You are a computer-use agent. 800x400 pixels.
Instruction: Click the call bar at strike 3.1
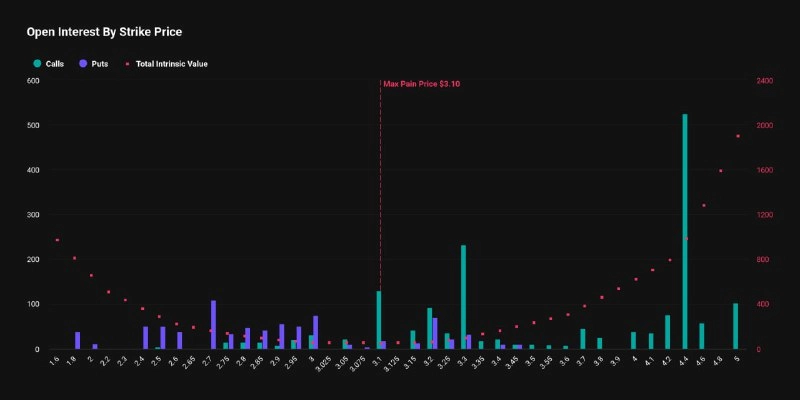tap(379, 320)
